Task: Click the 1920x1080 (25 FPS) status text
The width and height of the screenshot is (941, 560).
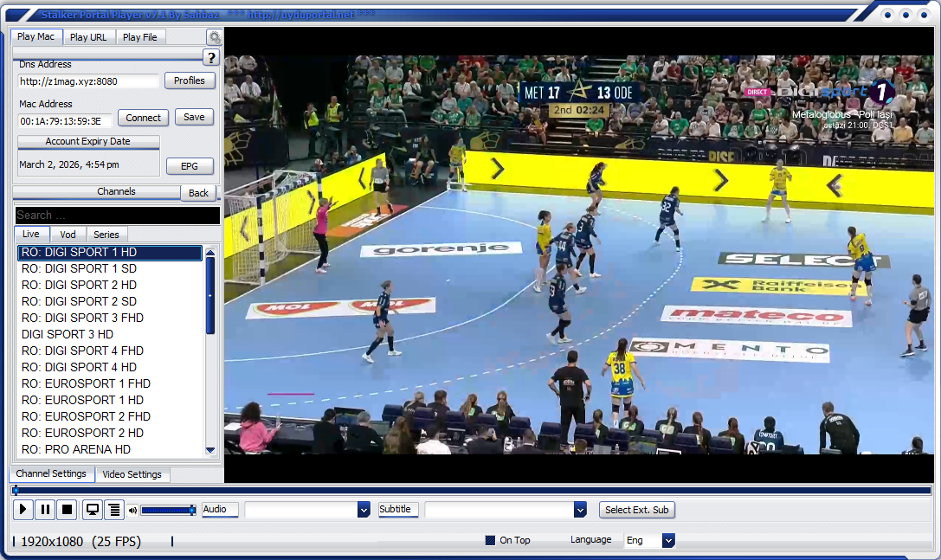Action: (81, 542)
